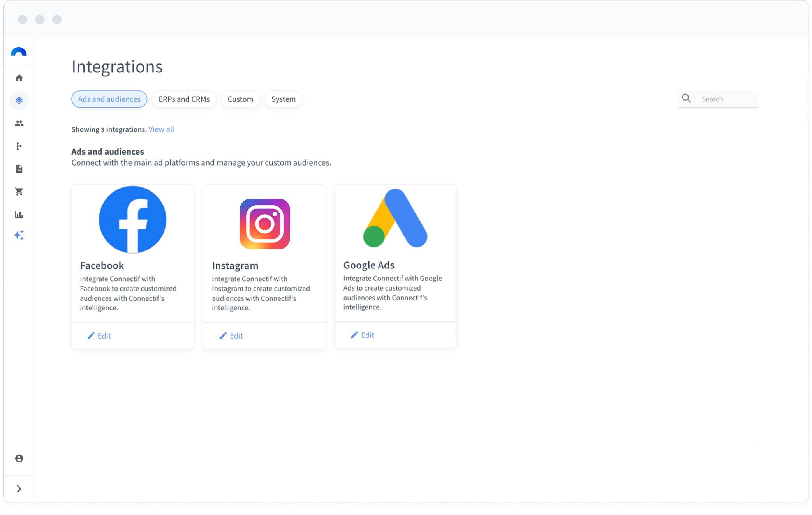Open the shopping cart icon
Image resolution: width=812 pixels, height=515 pixels.
[19, 192]
